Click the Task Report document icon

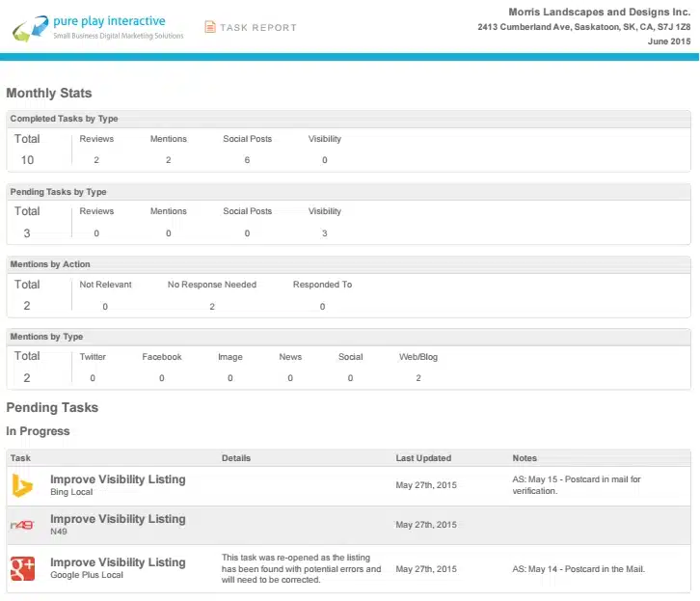pos(210,27)
